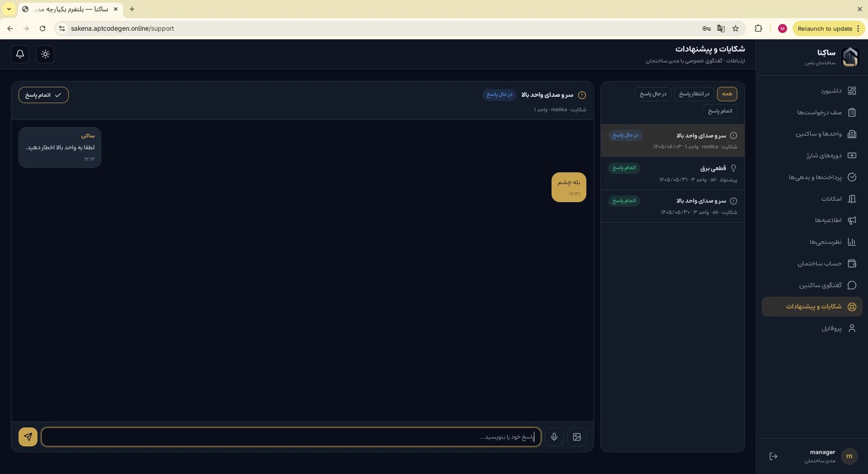Filter tickets by در انتظار پاسخ
Image resolution: width=868 pixels, height=474 pixels.
click(x=694, y=94)
